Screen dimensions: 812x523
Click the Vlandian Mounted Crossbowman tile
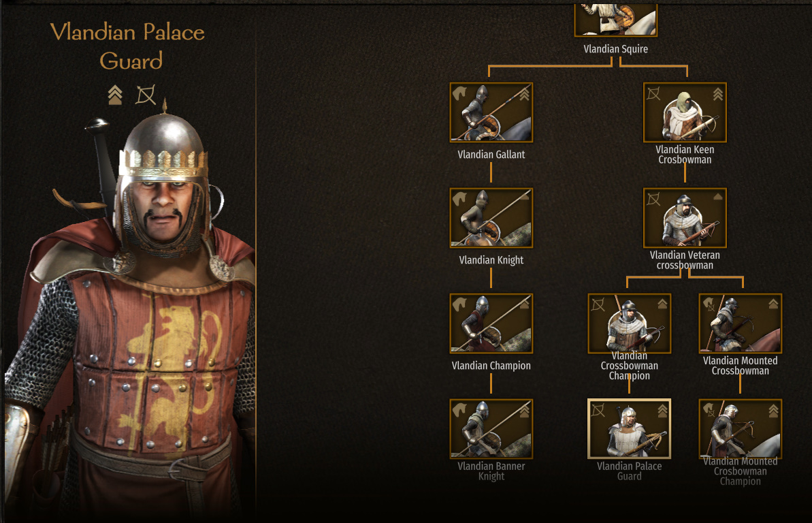click(x=740, y=323)
